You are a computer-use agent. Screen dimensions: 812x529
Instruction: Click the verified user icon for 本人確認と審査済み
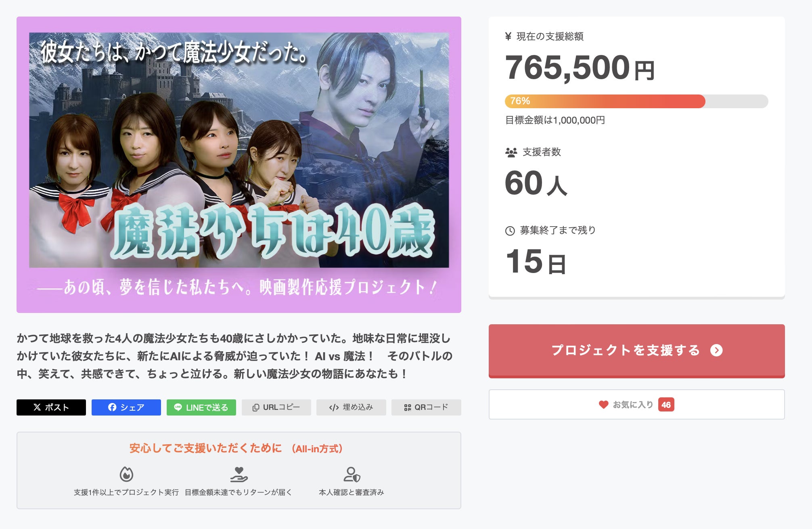352,474
